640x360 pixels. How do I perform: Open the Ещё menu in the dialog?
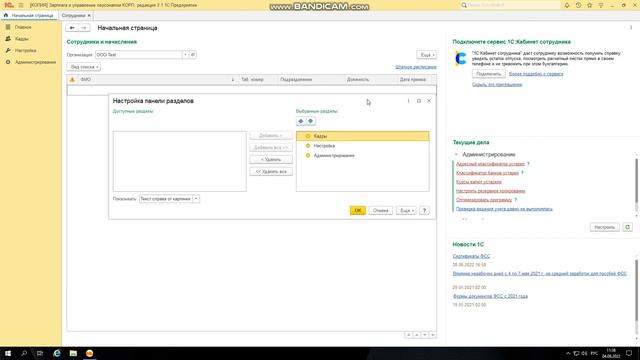click(x=406, y=210)
